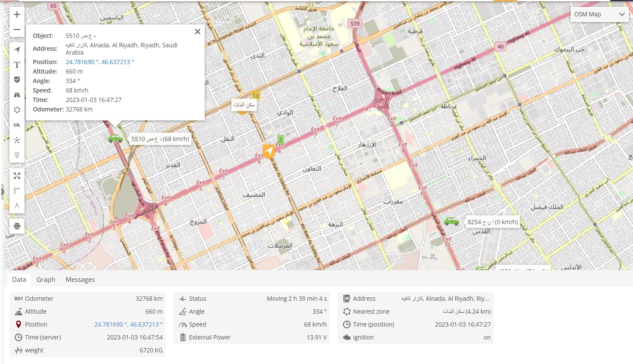This screenshot has width=633, height=364.
Task: Click the Position pin icon in Data panel
Action: point(19,324)
